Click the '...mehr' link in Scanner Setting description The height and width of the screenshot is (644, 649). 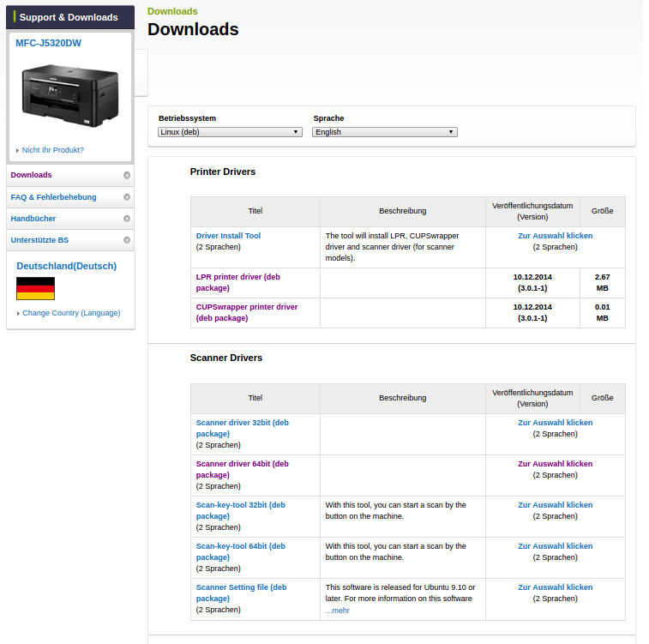[x=338, y=611]
